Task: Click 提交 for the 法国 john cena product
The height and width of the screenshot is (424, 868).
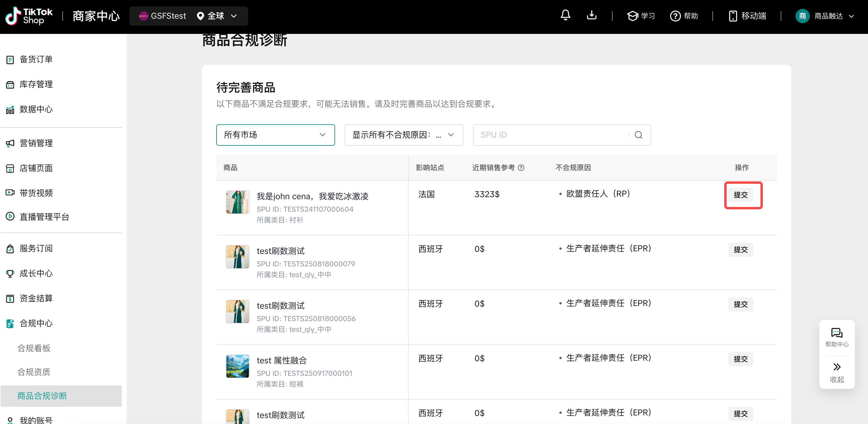Action: tap(740, 195)
